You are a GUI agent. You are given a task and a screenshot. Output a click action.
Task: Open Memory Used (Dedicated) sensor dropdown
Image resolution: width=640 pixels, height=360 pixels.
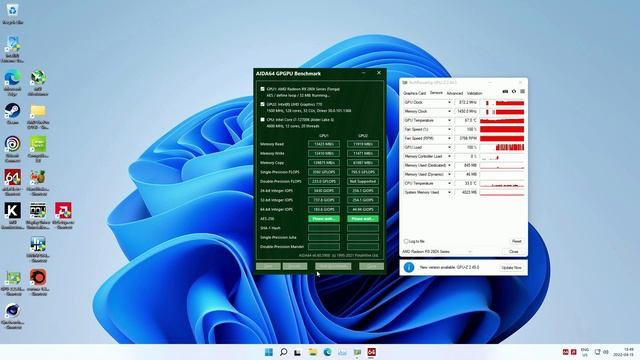click(449, 165)
